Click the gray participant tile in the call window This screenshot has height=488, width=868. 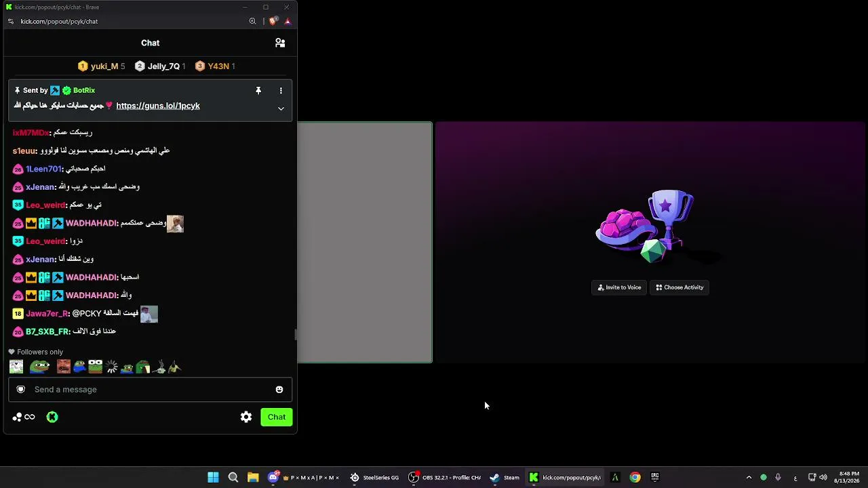click(365, 242)
